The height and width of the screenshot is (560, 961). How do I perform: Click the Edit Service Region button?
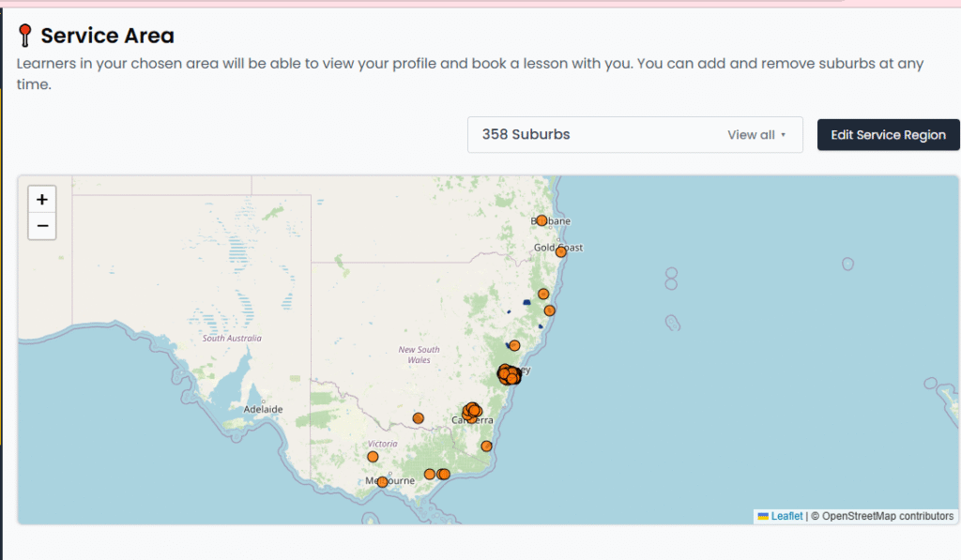888,135
